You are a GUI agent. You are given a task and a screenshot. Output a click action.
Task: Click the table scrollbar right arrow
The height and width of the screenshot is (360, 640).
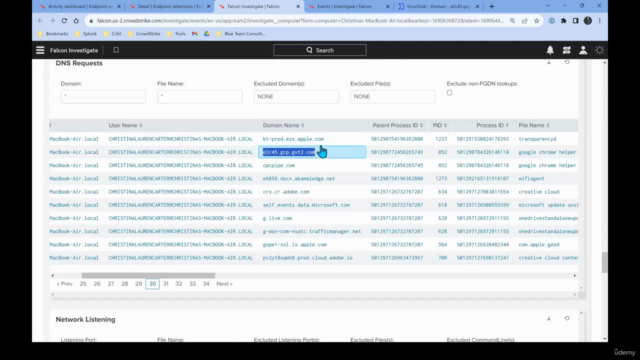pyautogui.click(x=575, y=276)
